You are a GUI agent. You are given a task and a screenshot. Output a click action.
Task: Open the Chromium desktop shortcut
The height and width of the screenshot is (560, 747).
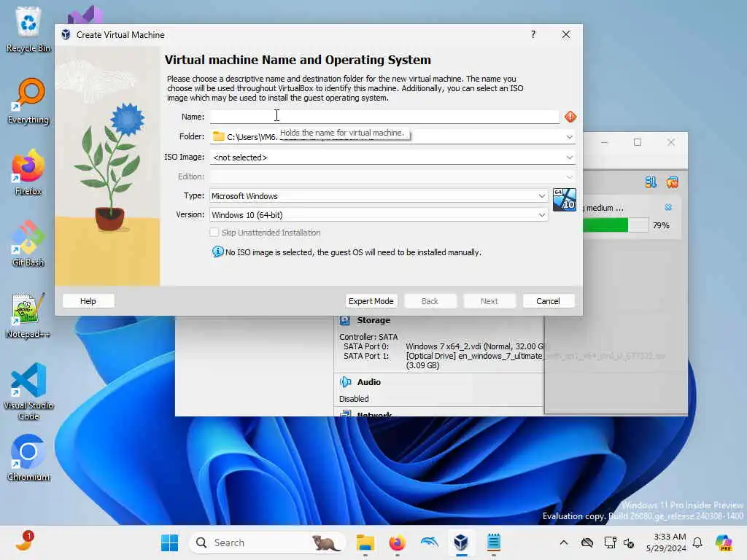pyautogui.click(x=28, y=458)
